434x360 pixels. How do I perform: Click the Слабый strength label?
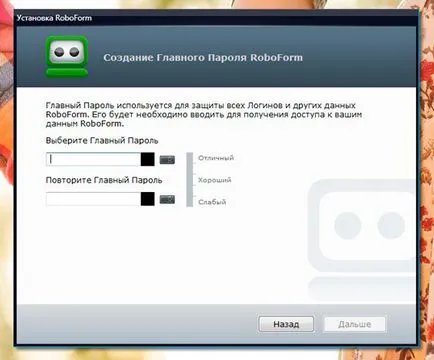point(212,202)
